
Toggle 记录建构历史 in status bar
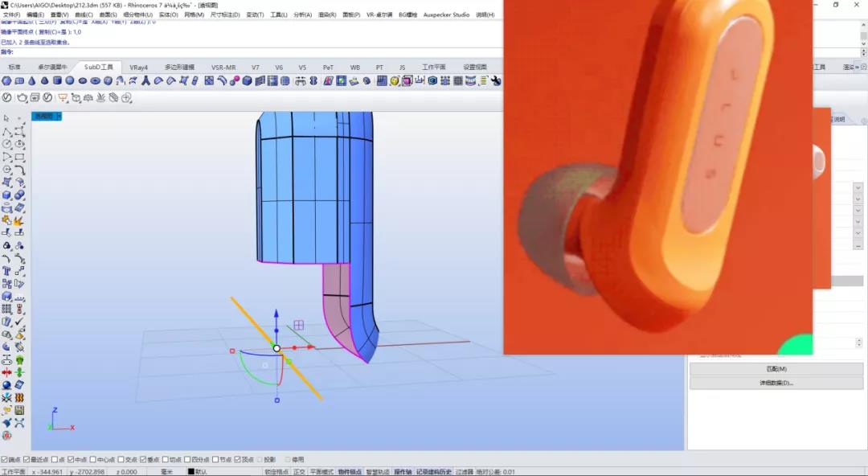tap(434, 472)
